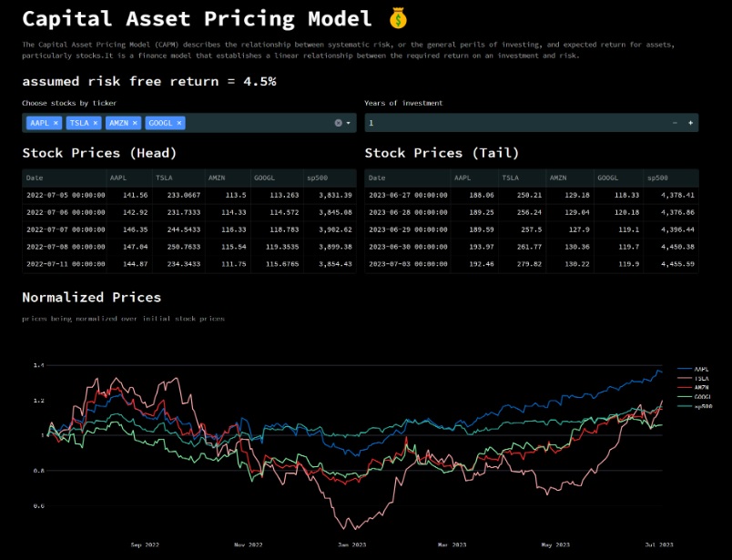Viewport: 732px width, 560px height.
Task: Select the Date column header in head table
Action: coord(35,178)
